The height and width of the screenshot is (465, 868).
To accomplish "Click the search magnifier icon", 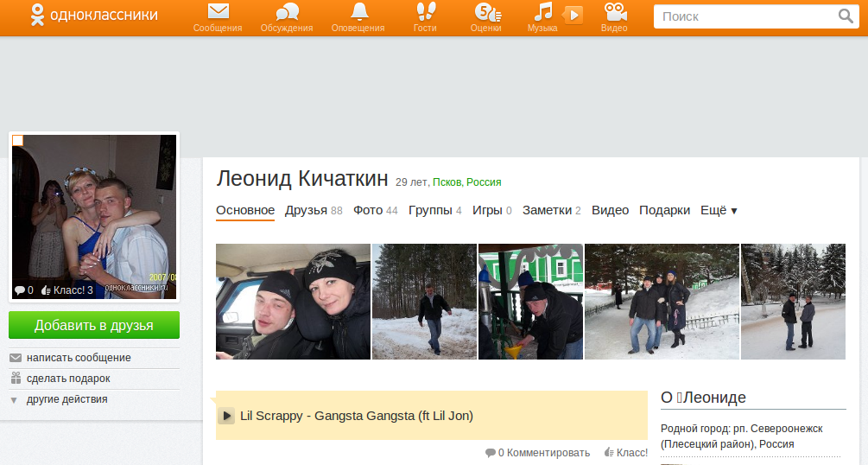I will point(846,16).
